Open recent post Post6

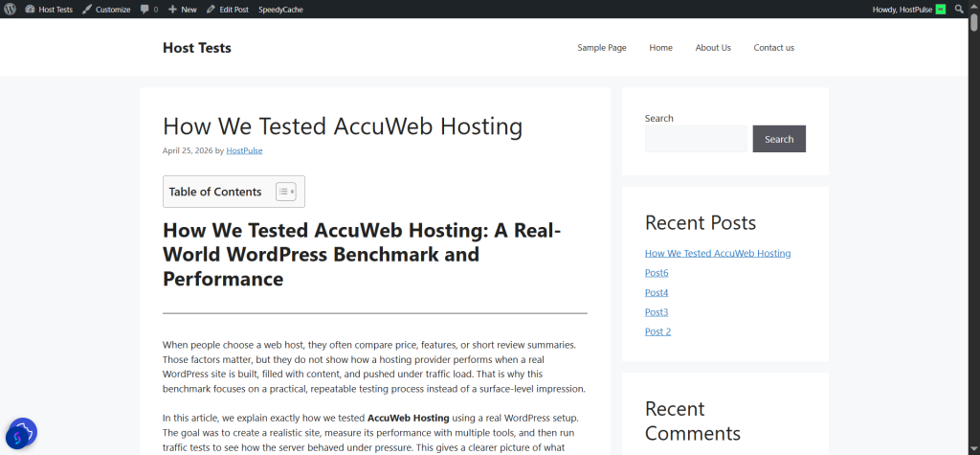point(657,273)
